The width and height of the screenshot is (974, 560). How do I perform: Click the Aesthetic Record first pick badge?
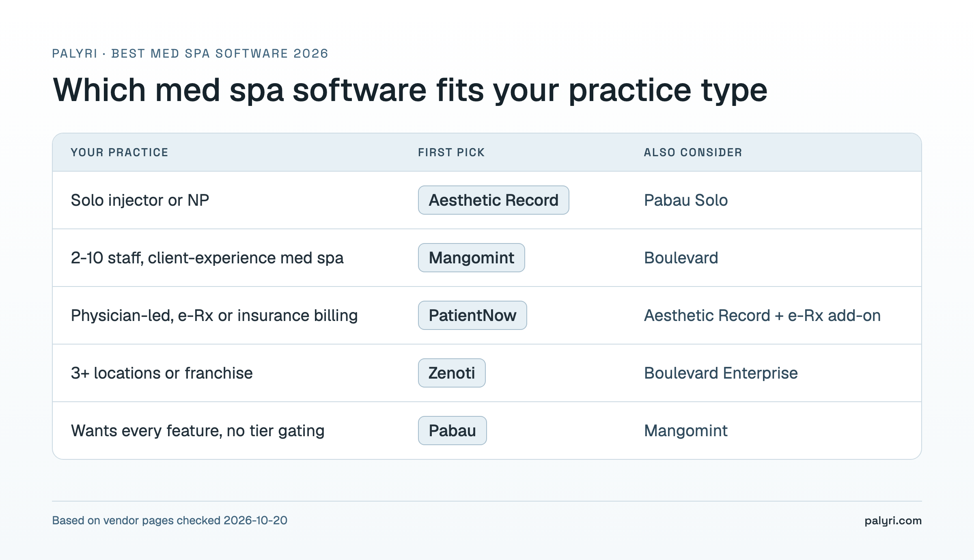point(493,200)
